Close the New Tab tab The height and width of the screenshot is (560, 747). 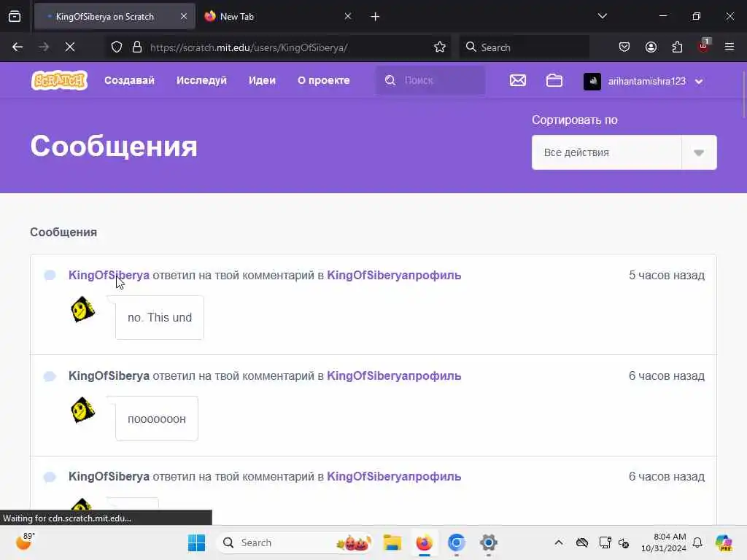[348, 16]
